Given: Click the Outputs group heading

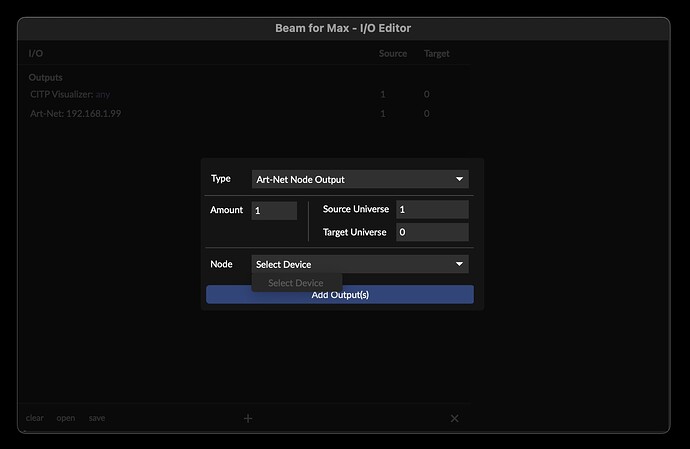Looking at the screenshot, I should coord(46,77).
